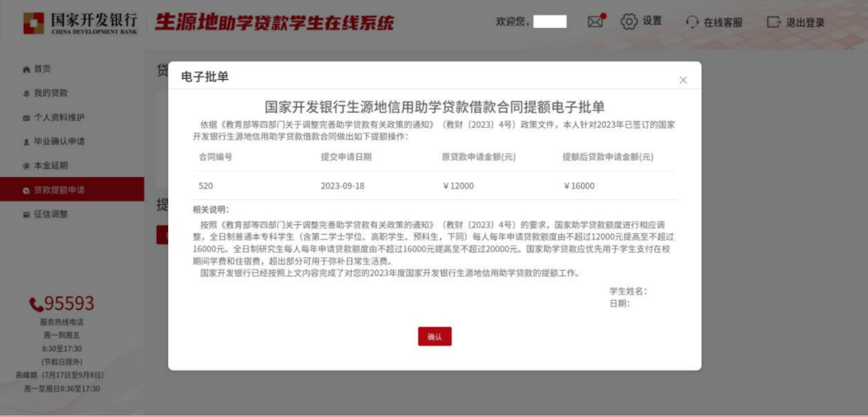
Task: Select 退出登录 in header
Action: 805,22
